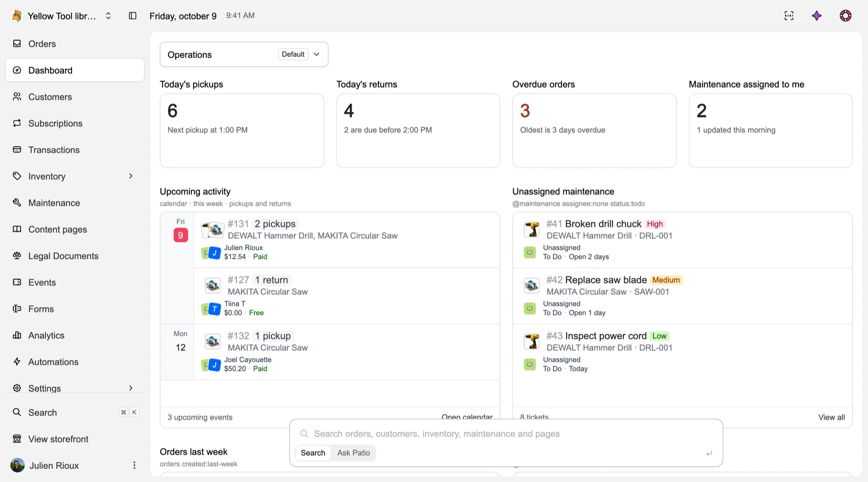This screenshot has height=482, width=868.
Task: Open Subscriptions section
Action: [x=75, y=123]
